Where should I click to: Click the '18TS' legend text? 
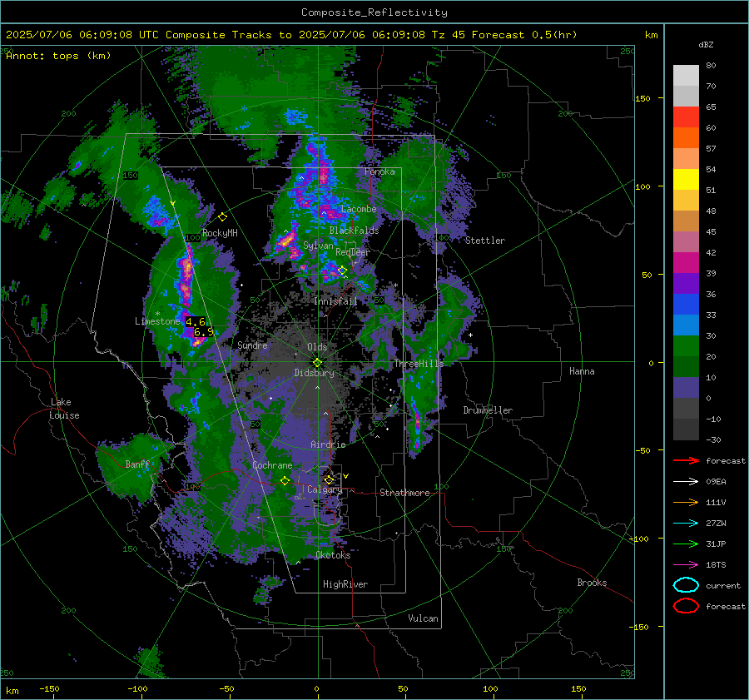pyautogui.click(x=716, y=565)
